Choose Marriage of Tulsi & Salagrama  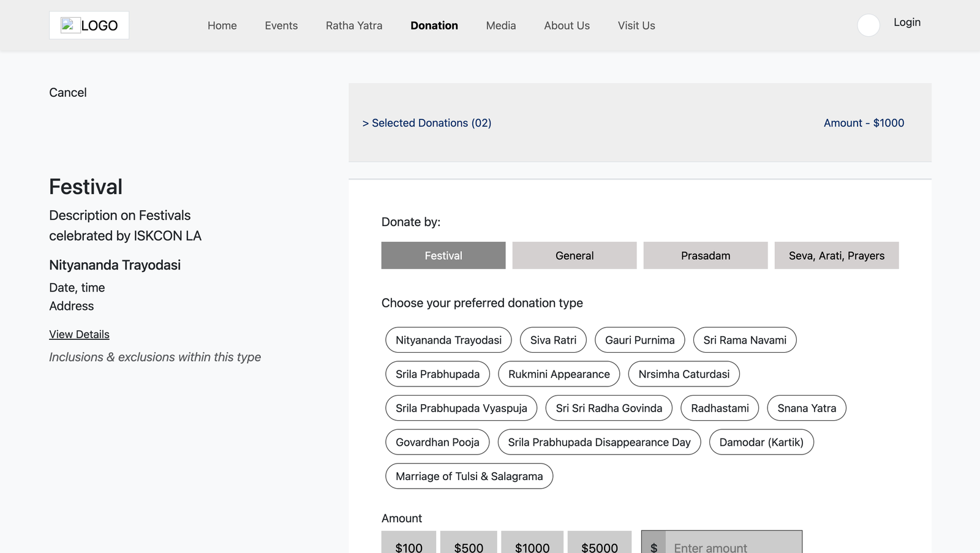[469, 476]
